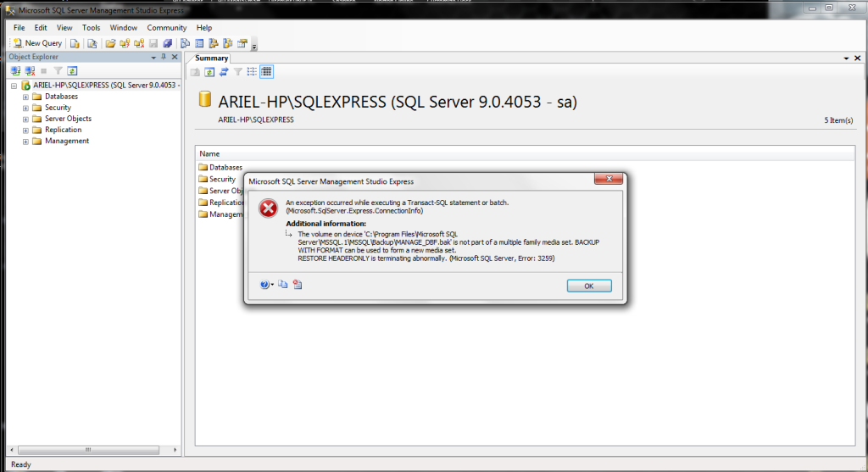Screen dimensions: 868x472
Task: Click the Connect Object Explorer icon
Action: [x=15, y=71]
